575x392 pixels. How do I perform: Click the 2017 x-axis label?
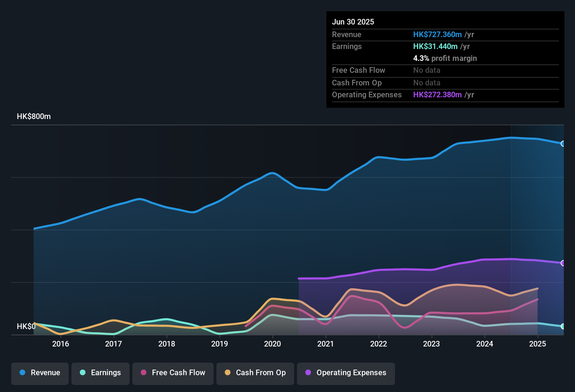[x=113, y=344]
